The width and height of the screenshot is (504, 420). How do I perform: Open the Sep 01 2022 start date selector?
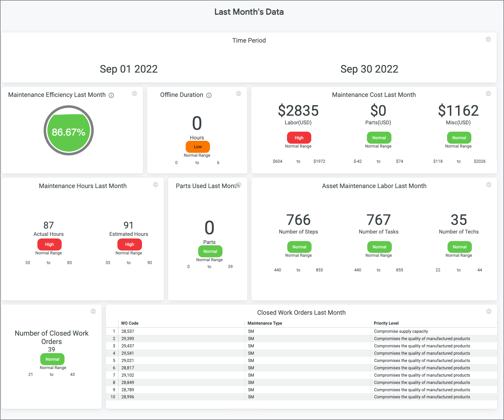pos(129,69)
